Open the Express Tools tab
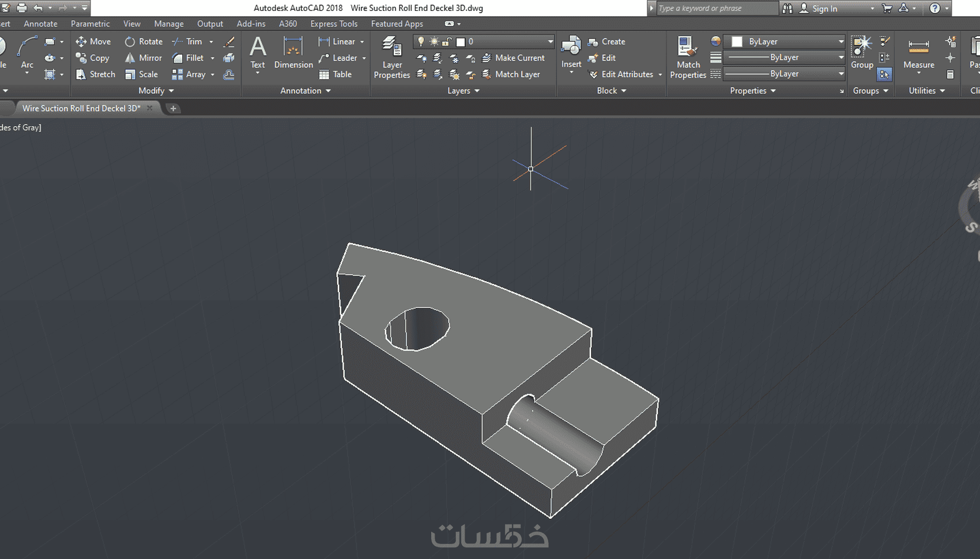Viewport: 980px width, 559px height. pos(334,24)
